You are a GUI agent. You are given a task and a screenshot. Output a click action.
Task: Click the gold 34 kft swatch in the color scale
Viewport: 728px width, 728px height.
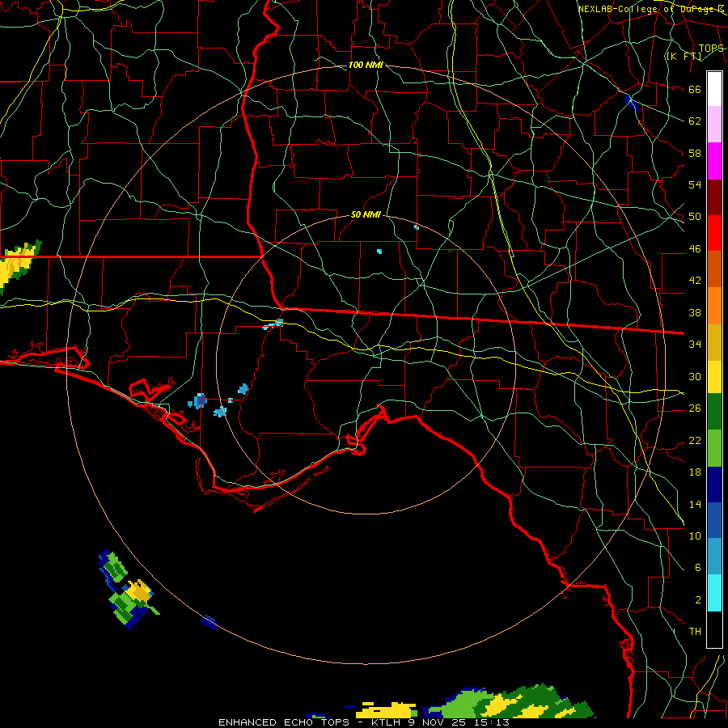pos(714,341)
